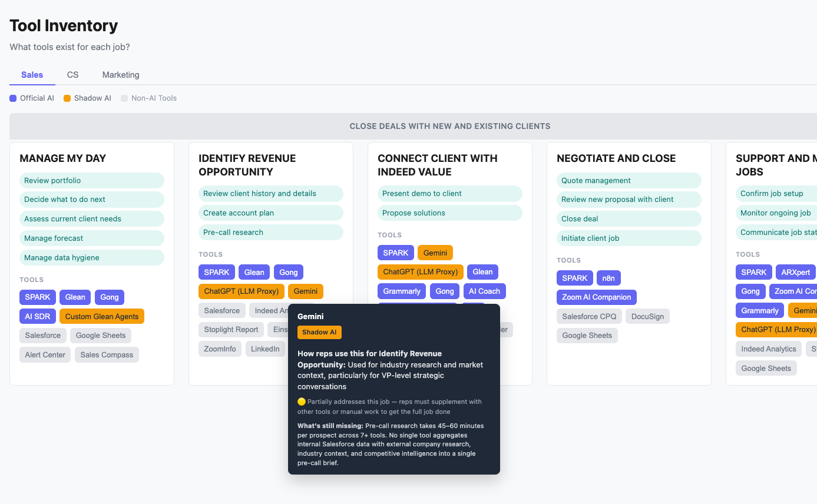Click Gong chip under Connect Client column

[x=445, y=291]
